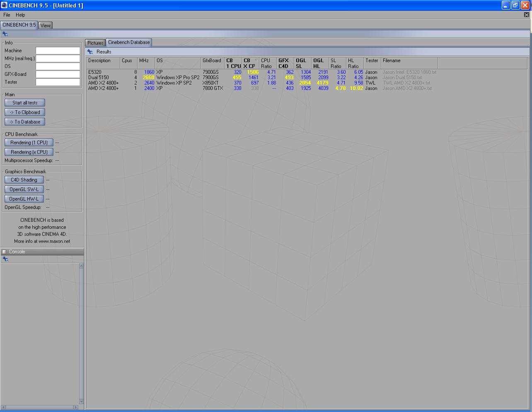
Task: Click the Start all tests button
Action: [x=25, y=103]
